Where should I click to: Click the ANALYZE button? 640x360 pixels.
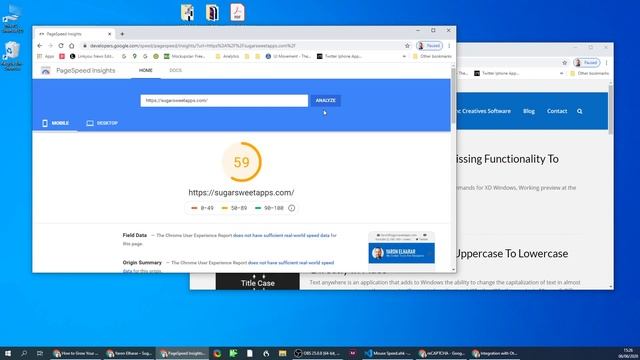(x=325, y=100)
